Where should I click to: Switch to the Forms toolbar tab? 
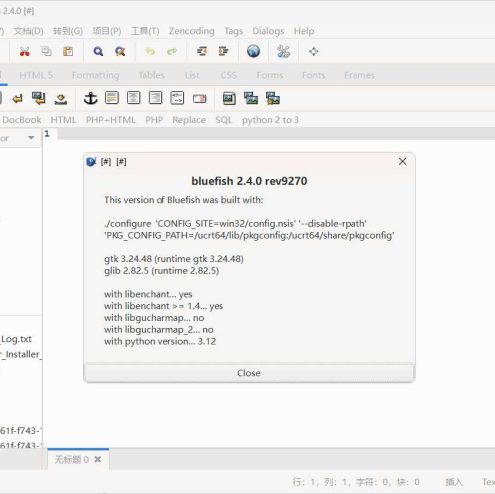[x=270, y=75]
